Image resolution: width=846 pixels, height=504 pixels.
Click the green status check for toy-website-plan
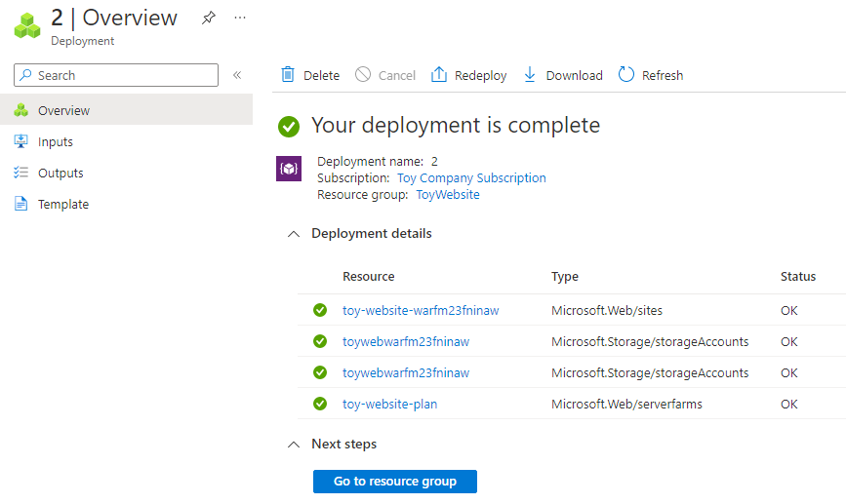(x=320, y=404)
